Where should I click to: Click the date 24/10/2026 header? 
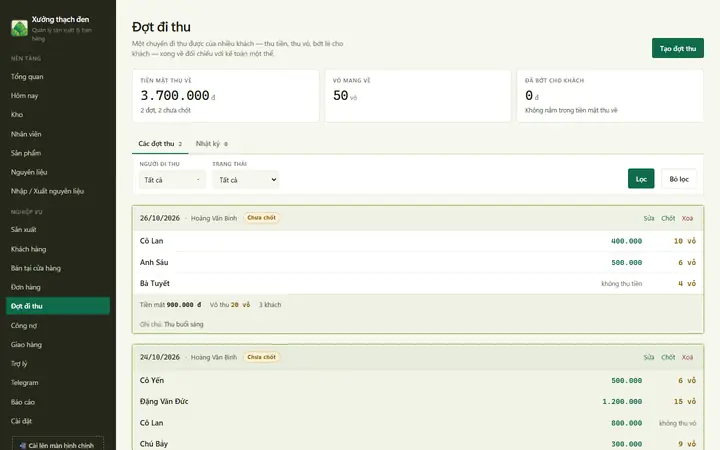pos(160,357)
